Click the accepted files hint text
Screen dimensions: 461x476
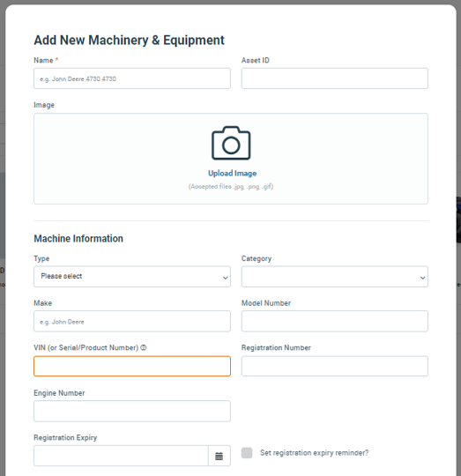[x=231, y=186]
